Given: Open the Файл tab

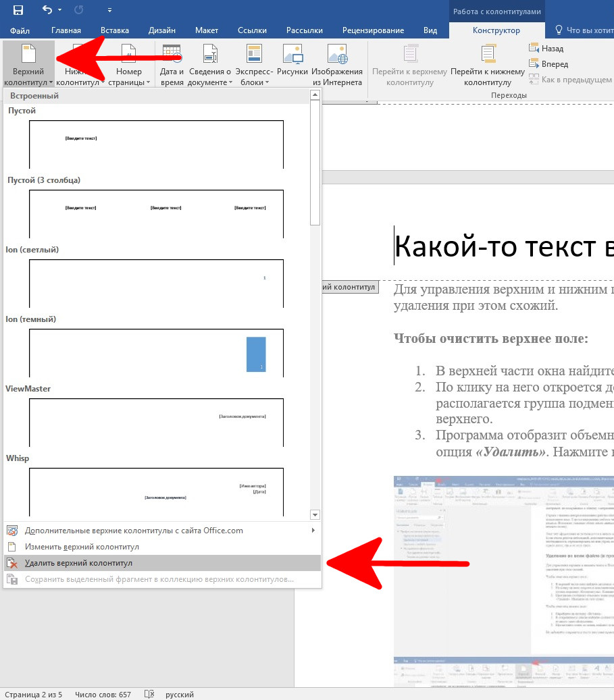Looking at the screenshot, I should [x=20, y=30].
